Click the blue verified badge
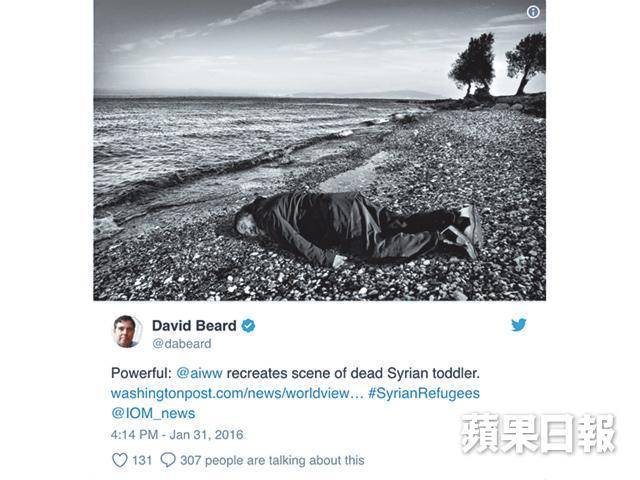The height and width of the screenshot is (480, 640). coord(248,326)
